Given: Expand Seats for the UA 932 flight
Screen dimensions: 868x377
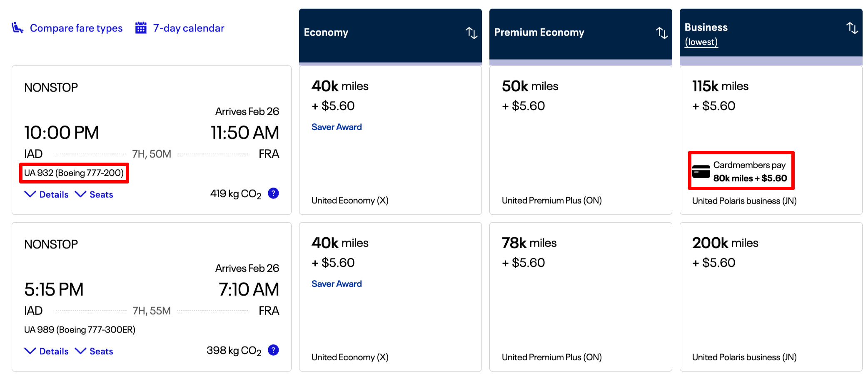Looking at the screenshot, I should click(95, 194).
